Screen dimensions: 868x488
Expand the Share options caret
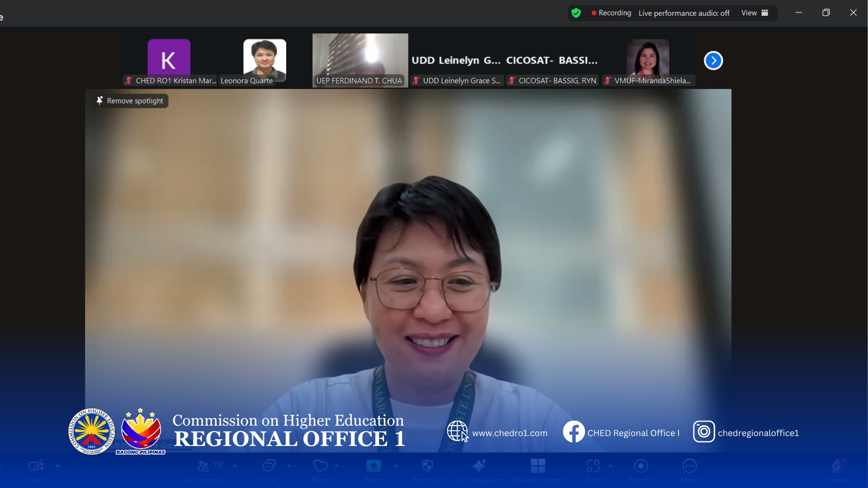(x=396, y=466)
